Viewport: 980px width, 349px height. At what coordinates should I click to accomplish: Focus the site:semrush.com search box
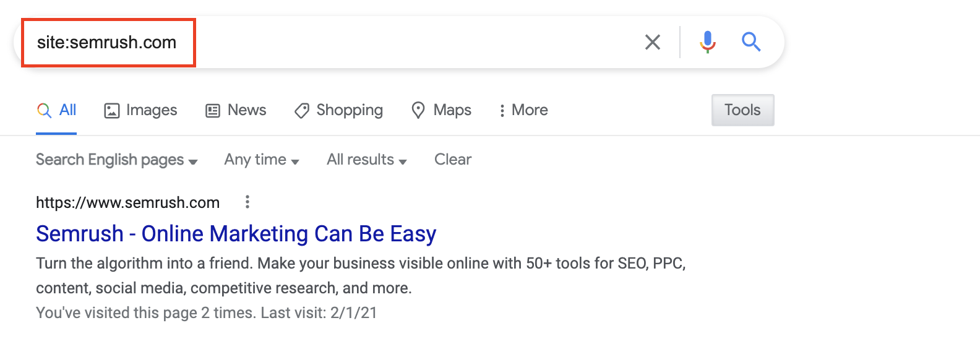(328, 42)
